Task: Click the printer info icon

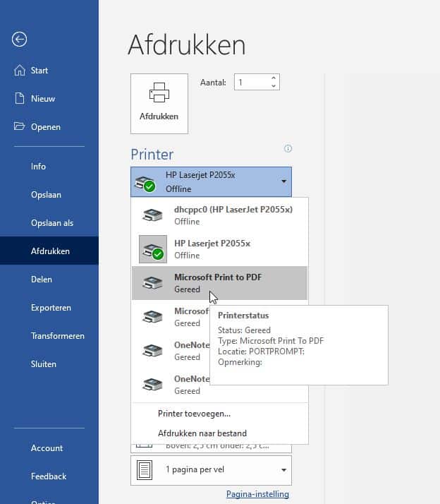Action: (288, 148)
